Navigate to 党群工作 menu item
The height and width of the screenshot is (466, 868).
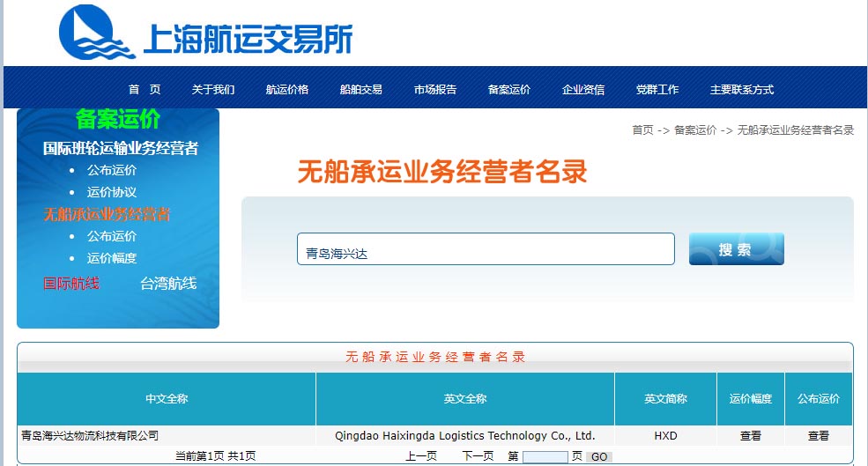[x=657, y=90]
